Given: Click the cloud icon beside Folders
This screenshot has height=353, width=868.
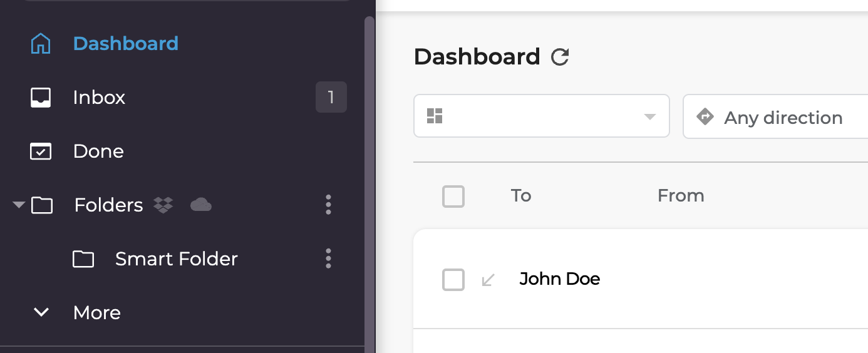Looking at the screenshot, I should 200,205.
